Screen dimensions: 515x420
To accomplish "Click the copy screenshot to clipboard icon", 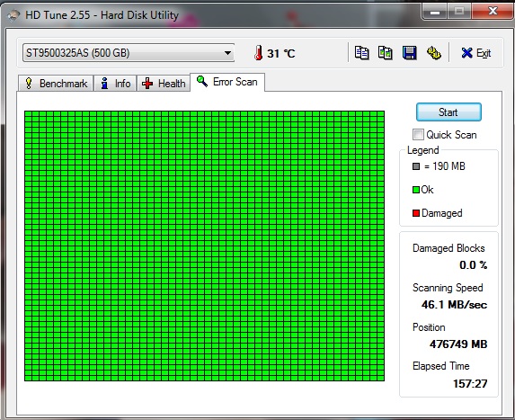I will click(386, 53).
